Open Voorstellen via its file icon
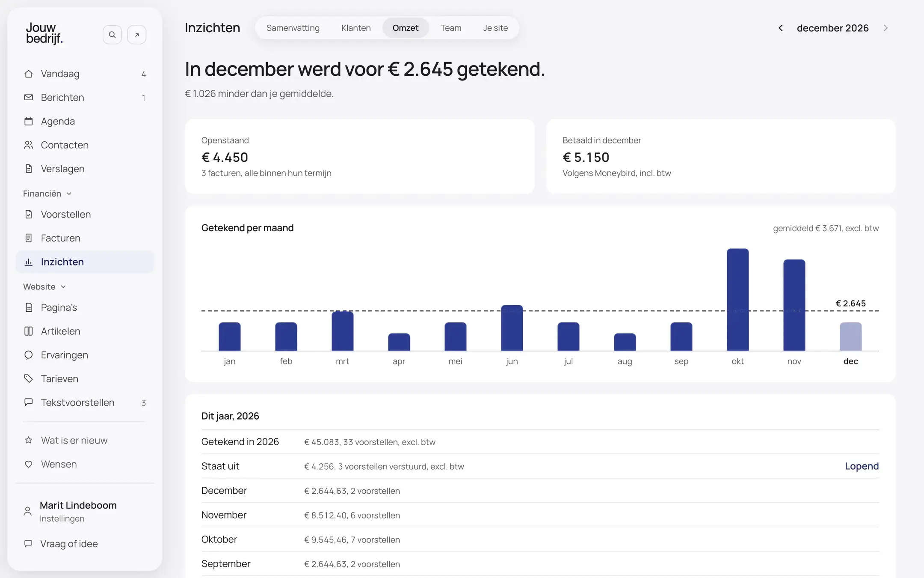 (29, 214)
